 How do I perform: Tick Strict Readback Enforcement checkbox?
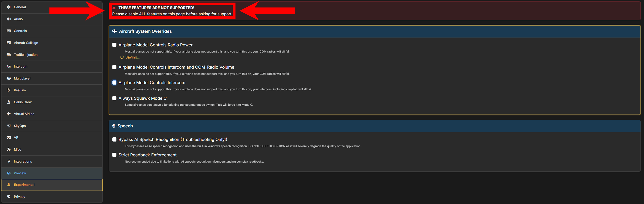pos(114,155)
